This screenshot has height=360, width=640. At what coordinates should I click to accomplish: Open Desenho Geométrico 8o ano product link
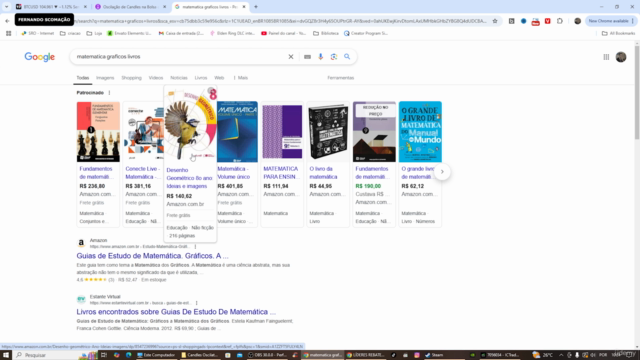[189, 178]
